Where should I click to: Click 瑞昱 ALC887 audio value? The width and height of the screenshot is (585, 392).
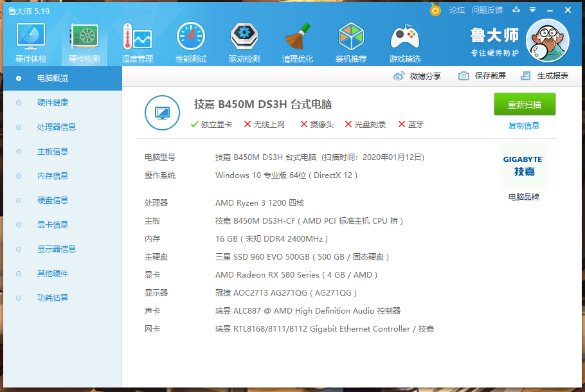[x=308, y=311]
